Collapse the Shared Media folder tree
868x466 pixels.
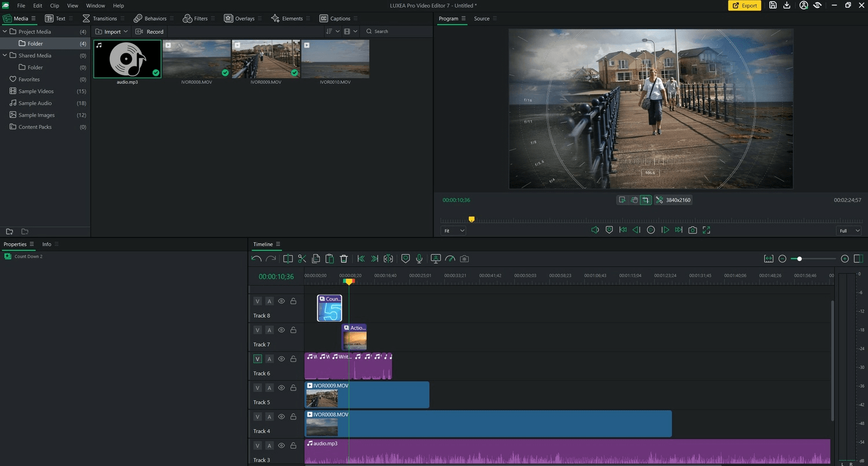coord(5,55)
